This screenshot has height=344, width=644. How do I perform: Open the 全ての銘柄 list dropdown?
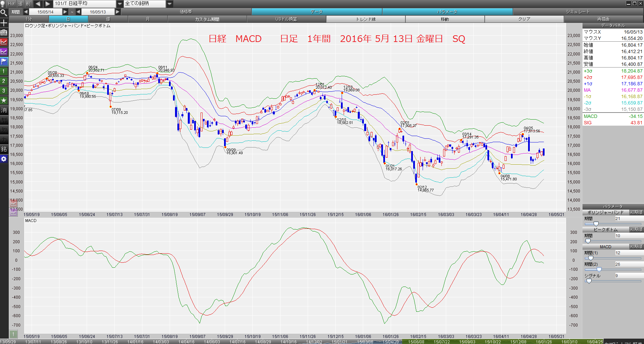click(170, 4)
